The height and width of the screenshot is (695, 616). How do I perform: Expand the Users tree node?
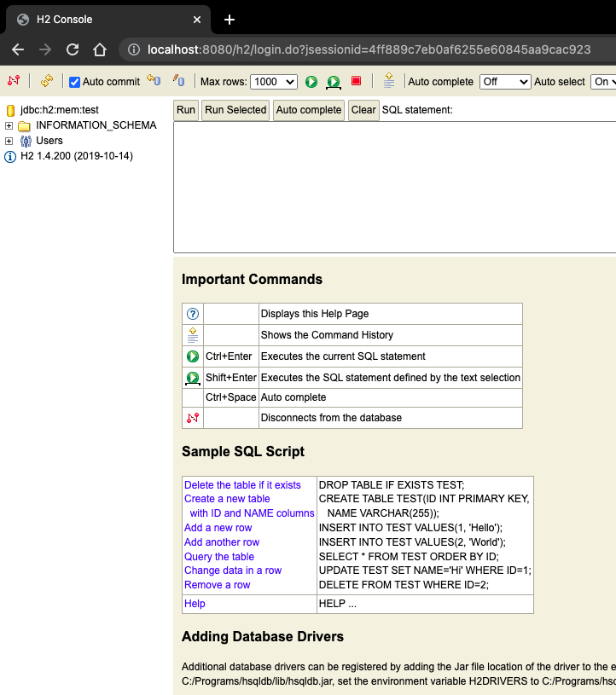[x=9, y=141]
